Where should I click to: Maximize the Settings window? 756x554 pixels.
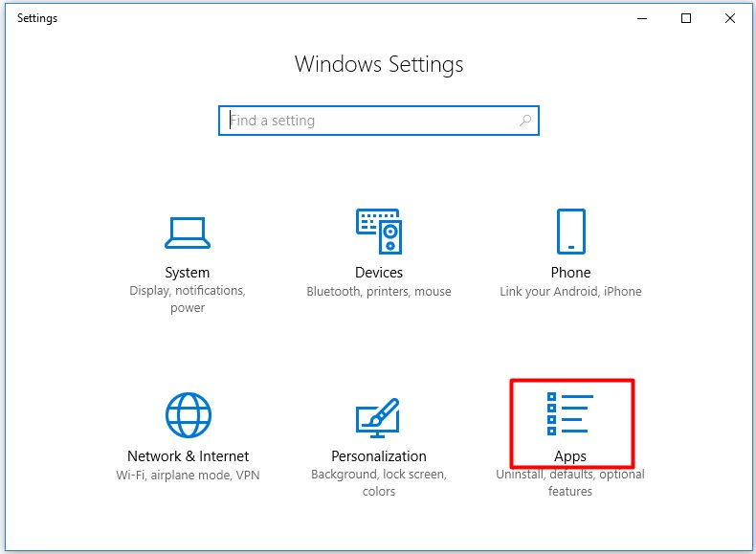click(685, 18)
